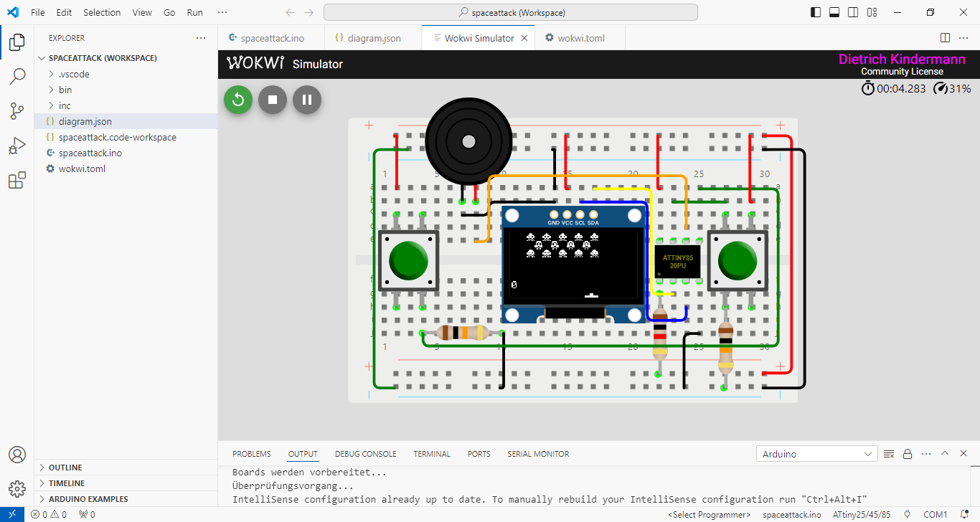Open the Source Control view
The width and height of the screenshot is (980, 522).
(x=17, y=110)
